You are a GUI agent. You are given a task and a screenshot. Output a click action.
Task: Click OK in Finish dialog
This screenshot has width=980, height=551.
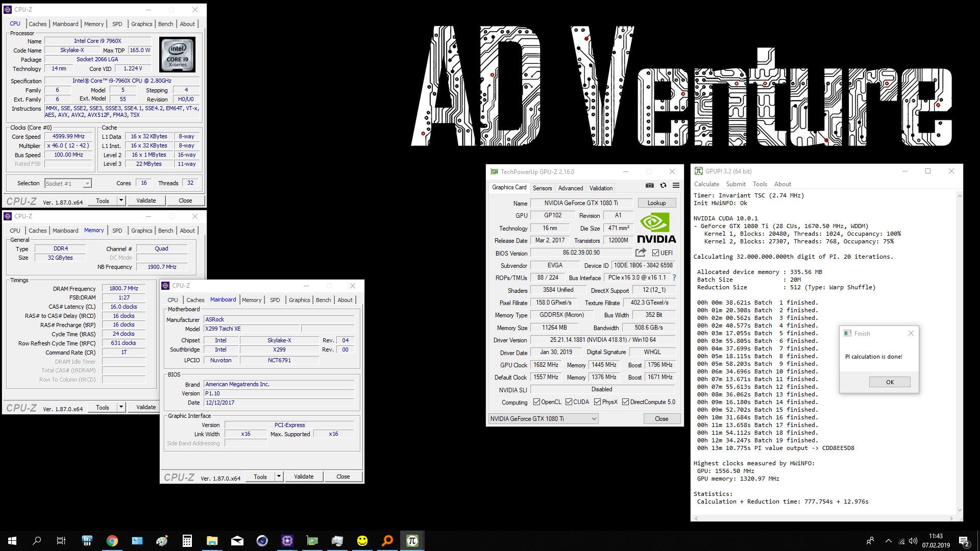[x=890, y=382]
